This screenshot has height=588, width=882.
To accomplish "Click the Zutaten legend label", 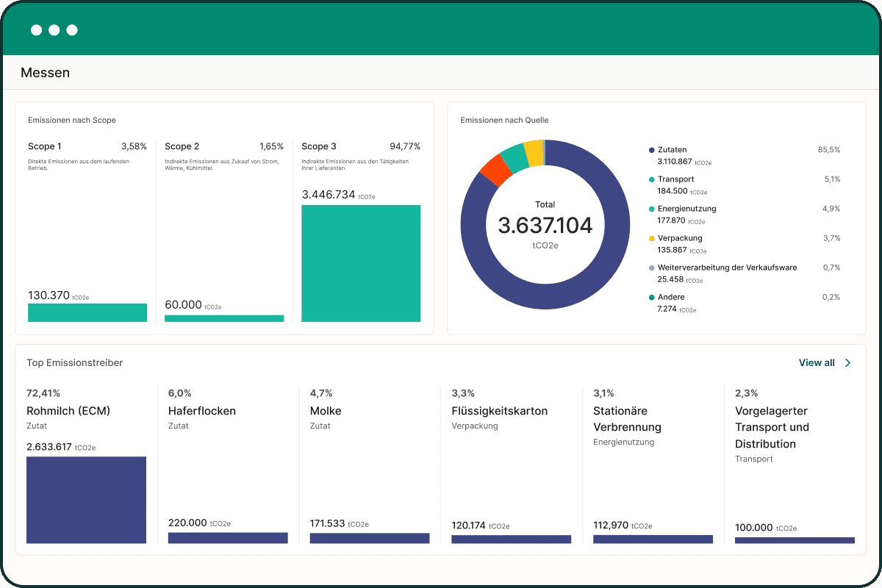I will pos(673,150).
